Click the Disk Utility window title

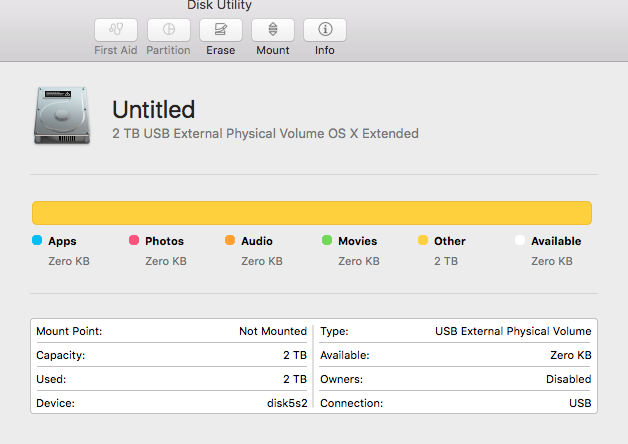click(x=219, y=5)
